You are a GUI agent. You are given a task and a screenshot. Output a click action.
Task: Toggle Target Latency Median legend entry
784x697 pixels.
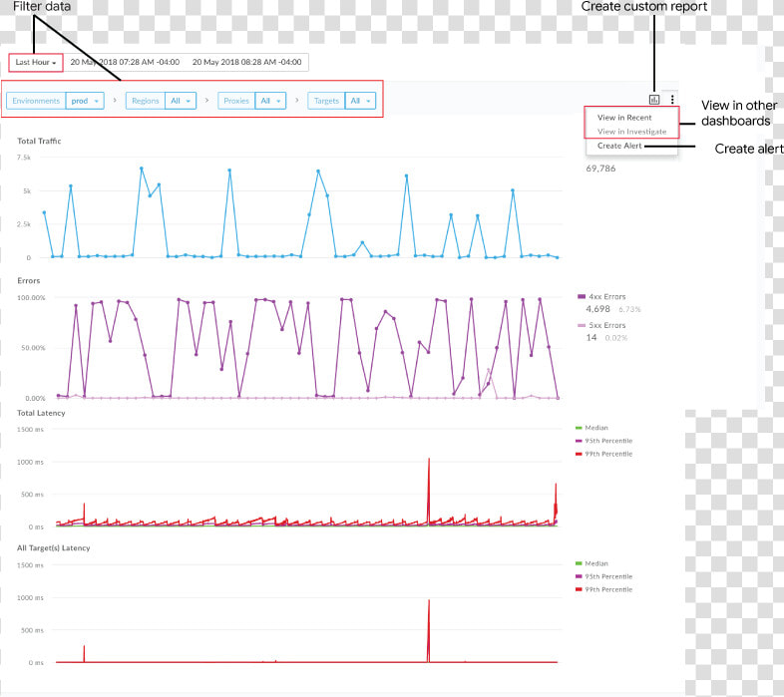[x=592, y=563]
